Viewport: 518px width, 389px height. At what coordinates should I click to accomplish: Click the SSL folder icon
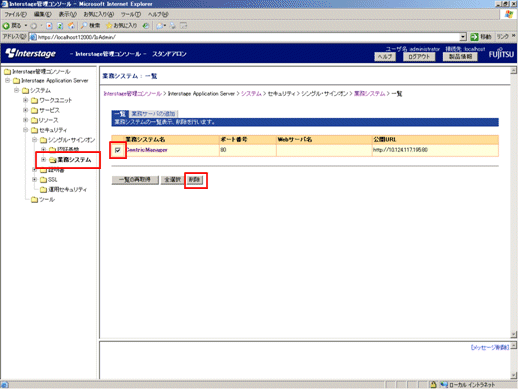click(x=43, y=180)
